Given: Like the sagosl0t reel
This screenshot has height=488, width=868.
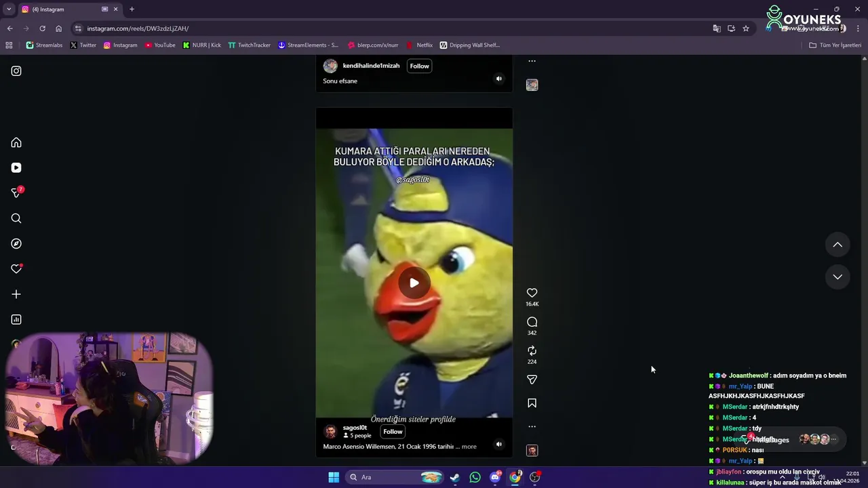Looking at the screenshot, I should pyautogui.click(x=532, y=293).
